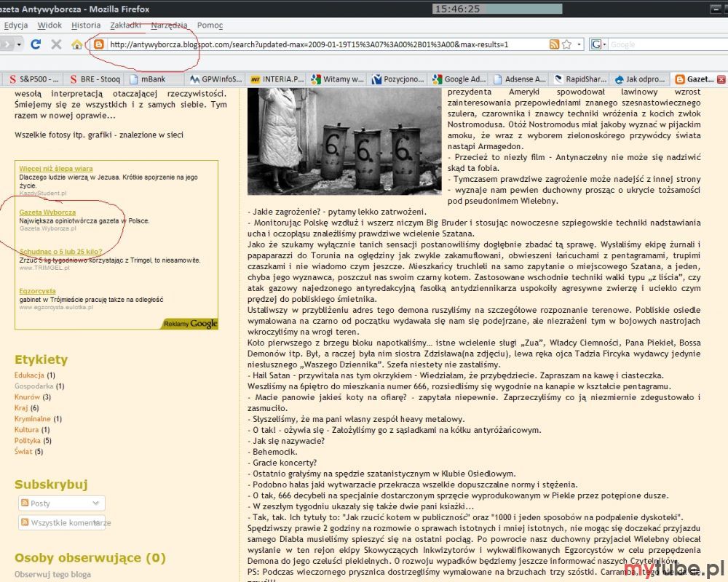The image size is (728, 582).
Task: Open the Widok menu
Action: click(50, 25)
